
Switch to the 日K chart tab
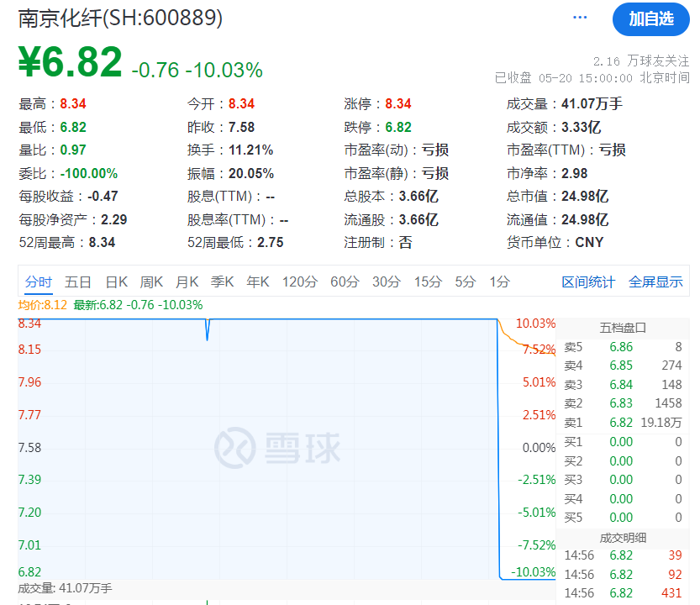[117, 281]
